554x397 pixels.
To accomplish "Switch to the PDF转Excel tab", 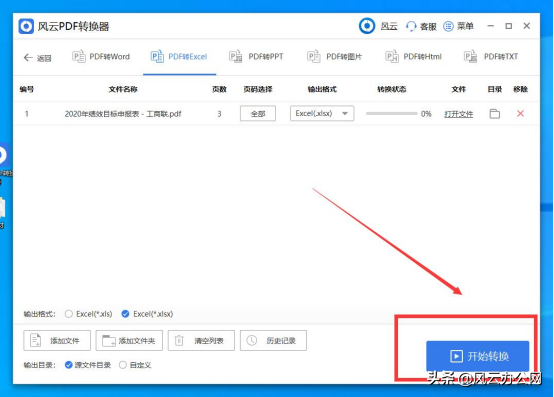I will pyautogui.click(x=179, y=57).
